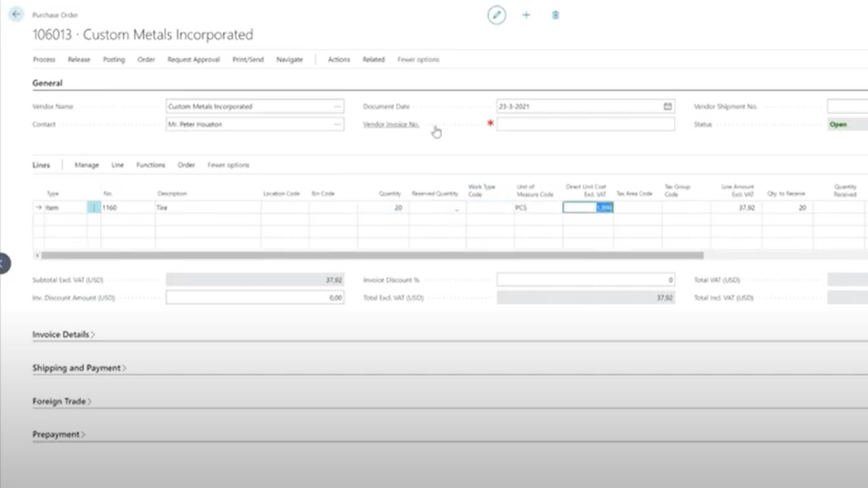
Task: Click the Description column header
Action: tap(172, 194)
